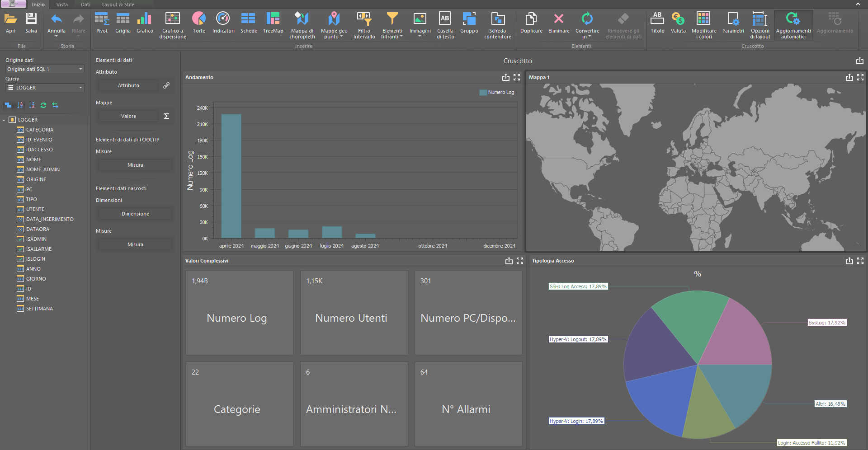The image size is (868, 450).
Task: Switch to the Dati tab
Action: [85, 5]
